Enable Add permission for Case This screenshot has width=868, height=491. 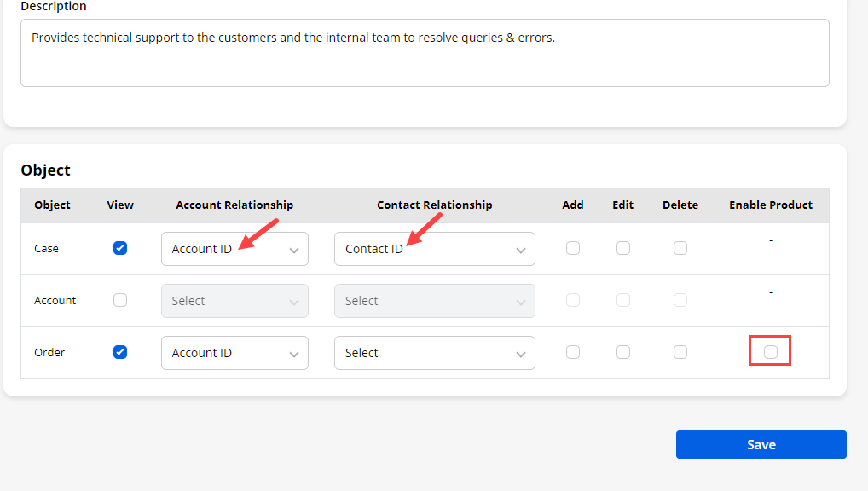point(573,248)
